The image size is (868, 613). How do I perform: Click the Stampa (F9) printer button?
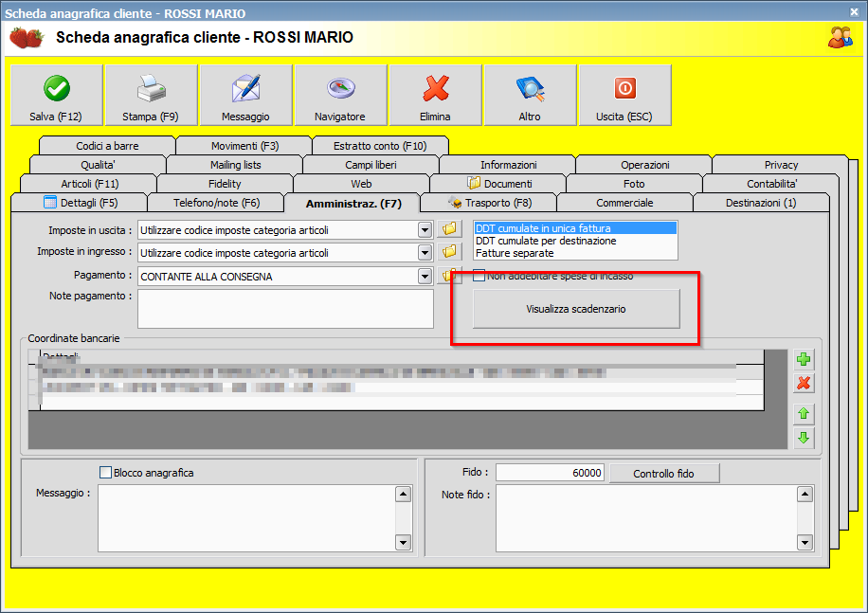[151, 96]
